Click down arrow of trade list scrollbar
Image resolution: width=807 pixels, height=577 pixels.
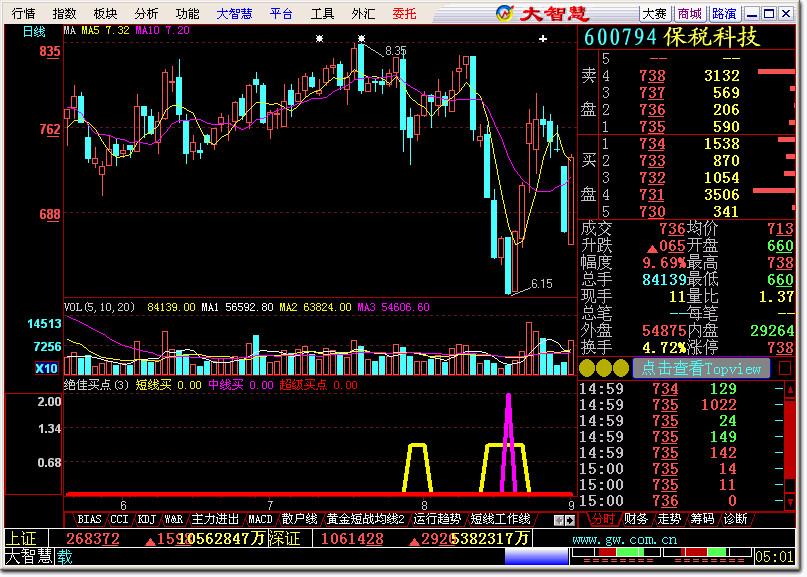(x=790, y=502)
